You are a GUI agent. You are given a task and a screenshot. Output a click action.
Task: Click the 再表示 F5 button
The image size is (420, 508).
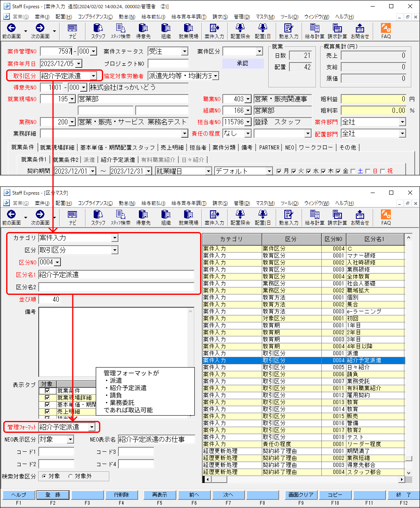point(159,495)
